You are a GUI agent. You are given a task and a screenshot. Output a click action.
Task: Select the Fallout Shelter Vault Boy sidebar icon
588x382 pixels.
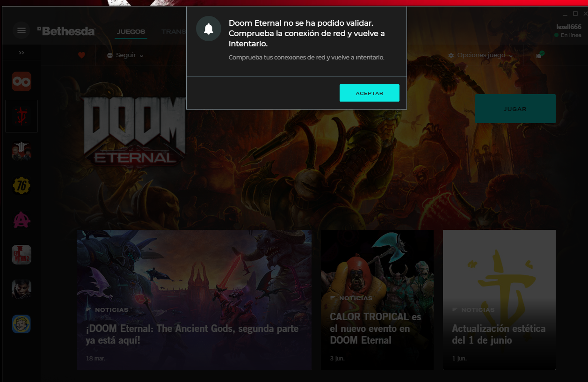tap(22, 324)
